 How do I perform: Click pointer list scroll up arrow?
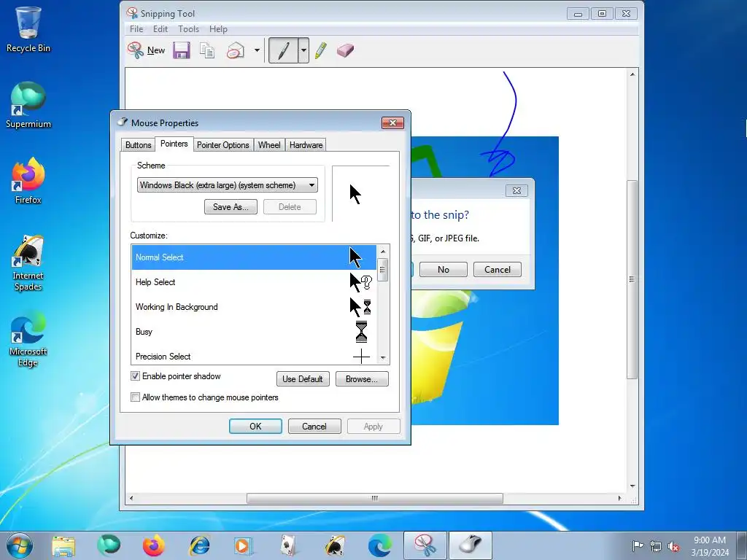click(x=383, y=252)
